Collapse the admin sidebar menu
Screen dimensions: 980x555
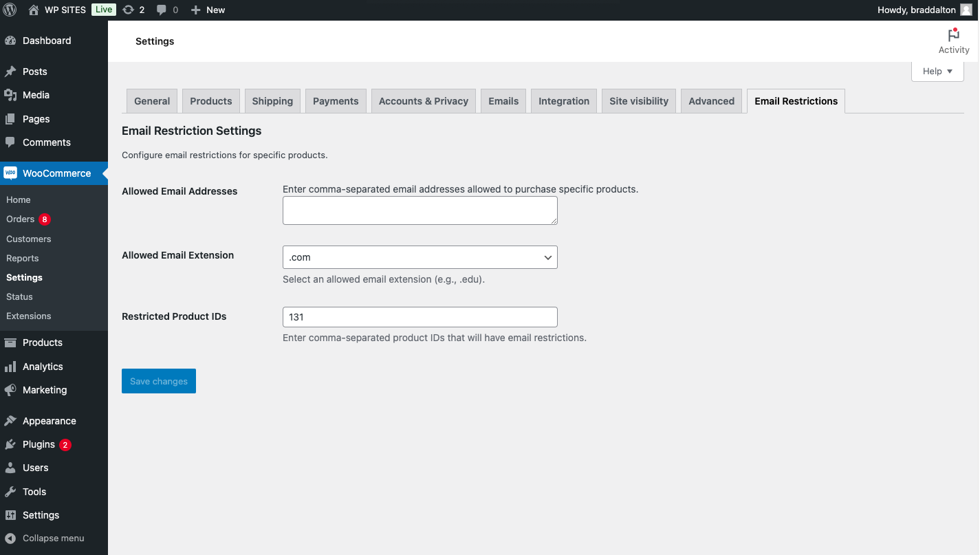[x=53, y=538]
